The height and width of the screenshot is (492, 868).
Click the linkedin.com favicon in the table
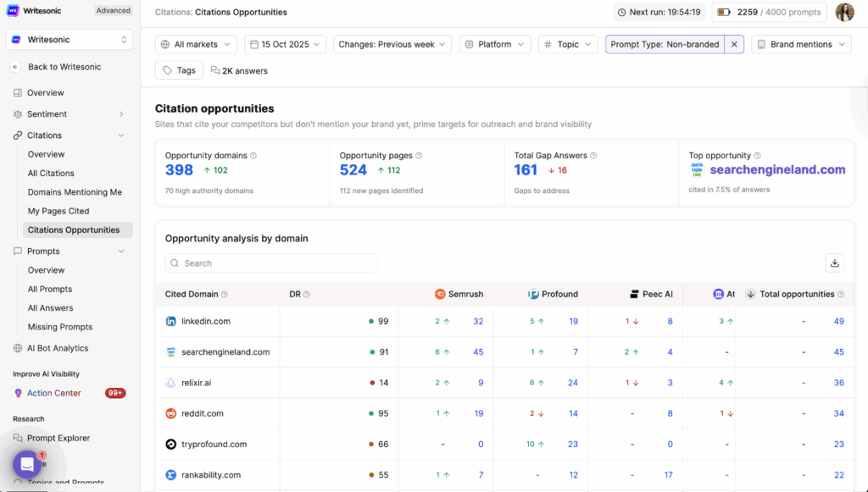171,322
